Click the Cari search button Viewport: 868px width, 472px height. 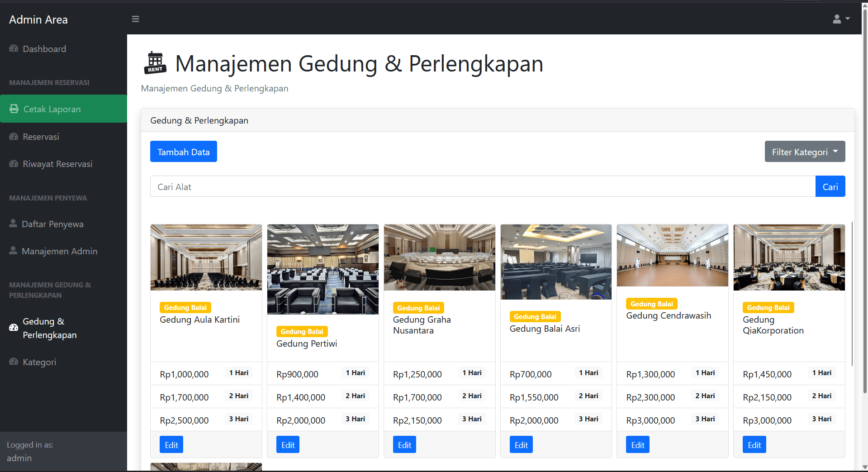pos(830,186)
